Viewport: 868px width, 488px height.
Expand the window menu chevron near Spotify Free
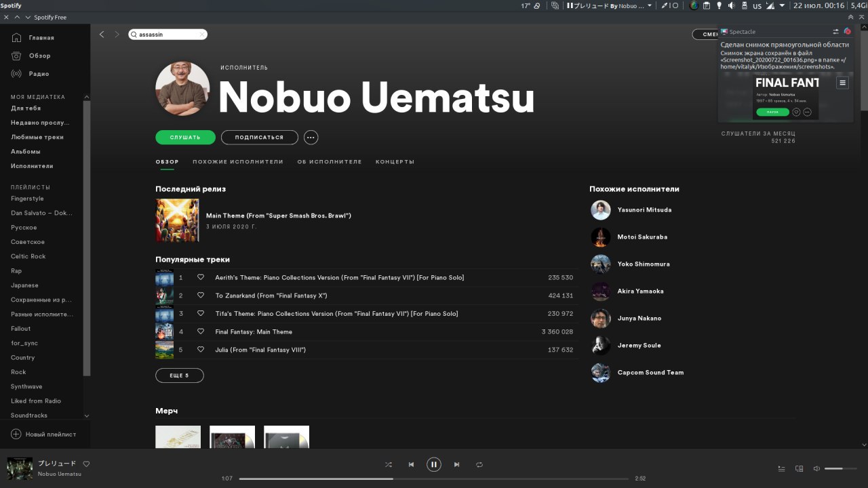28,17
